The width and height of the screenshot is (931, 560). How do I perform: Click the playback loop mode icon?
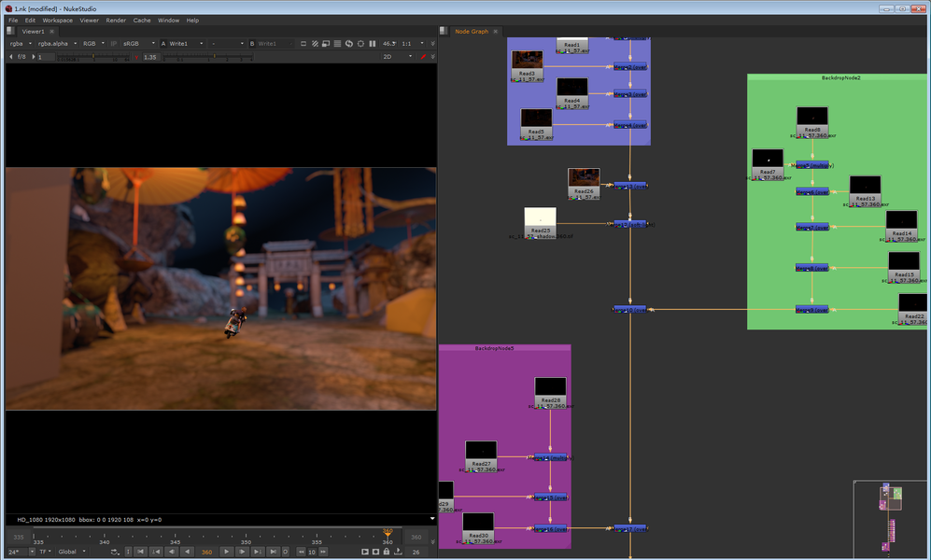tap(115, 552)
